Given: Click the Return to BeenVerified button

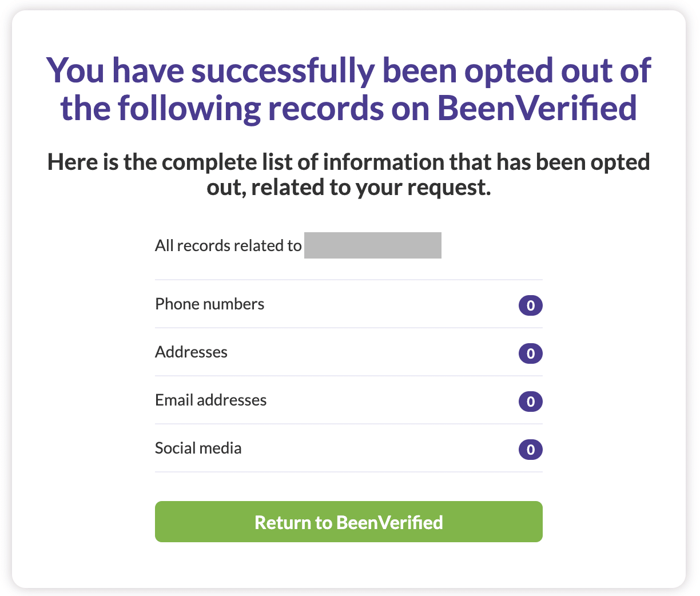Looking at the screenshot, I should (348, 522).
